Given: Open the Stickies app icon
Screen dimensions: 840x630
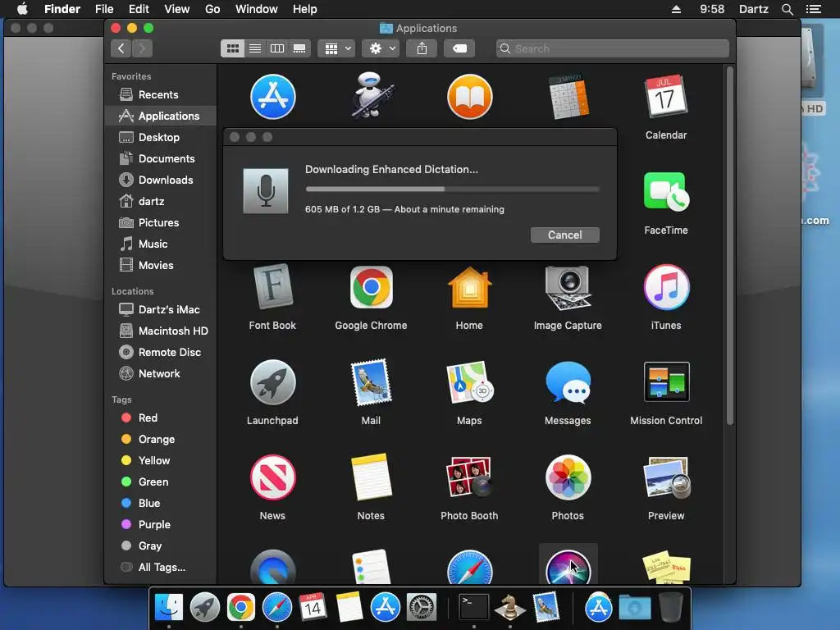Looking at the screenshot, I should coord(666,567).
